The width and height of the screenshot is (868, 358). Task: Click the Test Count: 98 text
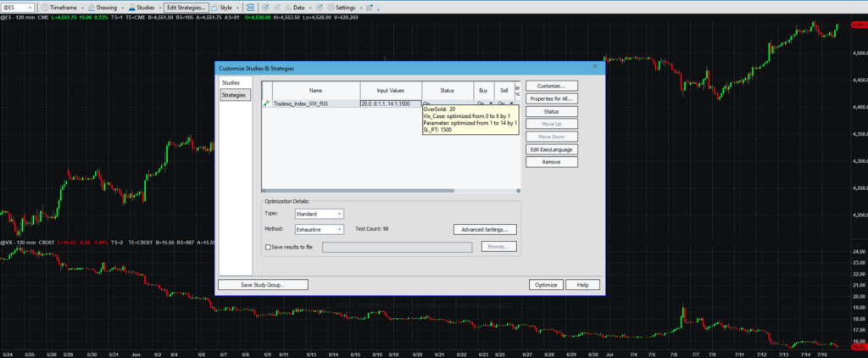tap(372, 228)
